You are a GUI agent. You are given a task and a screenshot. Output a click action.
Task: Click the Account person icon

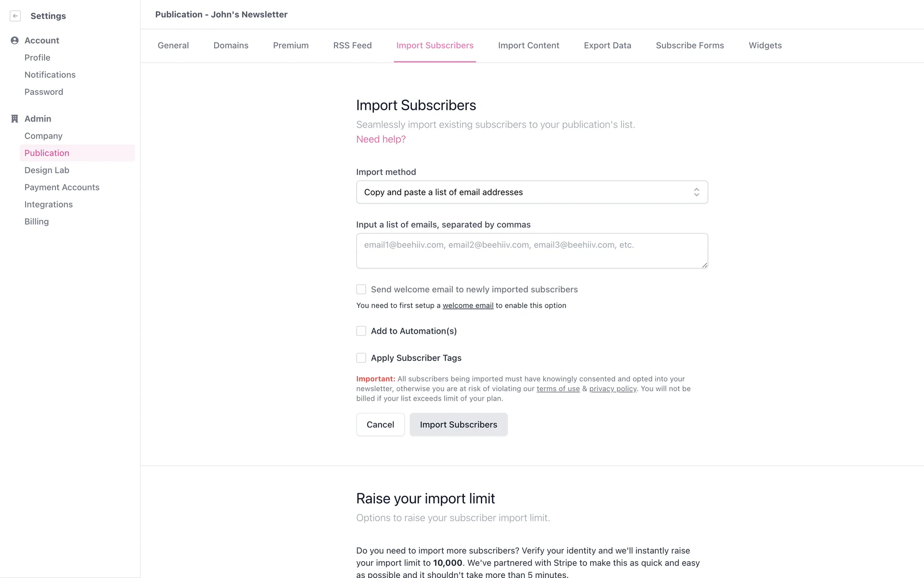[14, 40]
